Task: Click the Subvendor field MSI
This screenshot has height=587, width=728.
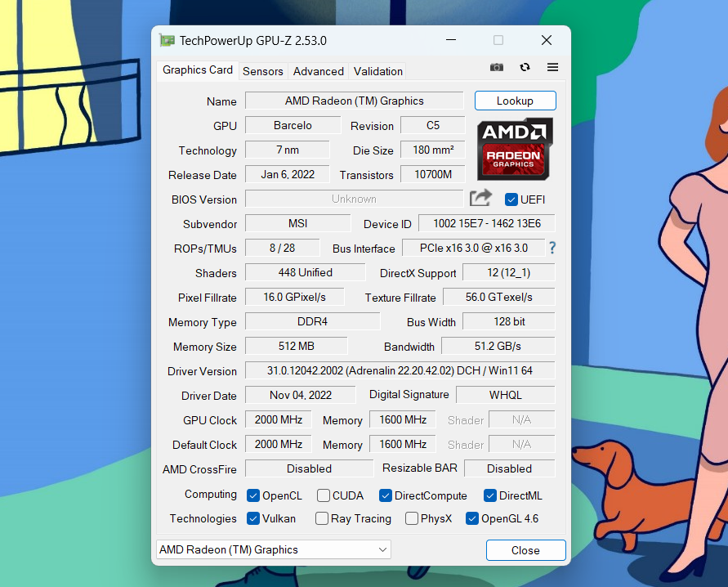Action: 297,223
